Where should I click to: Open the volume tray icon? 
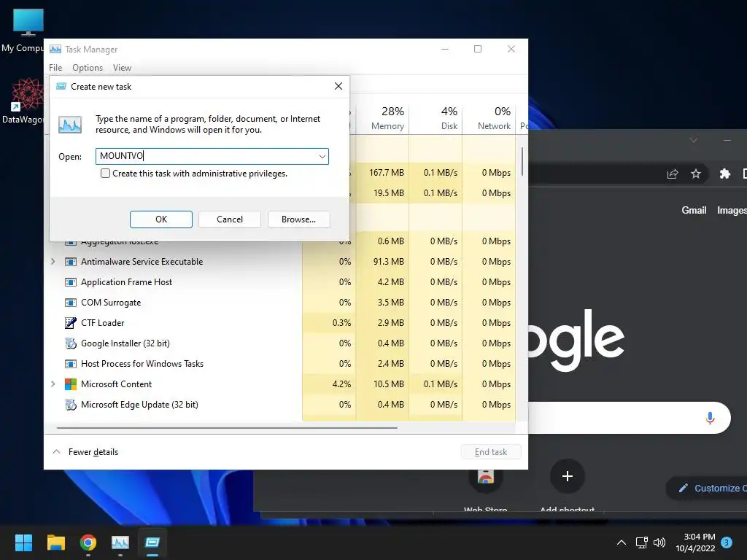(x=659, y=542)
